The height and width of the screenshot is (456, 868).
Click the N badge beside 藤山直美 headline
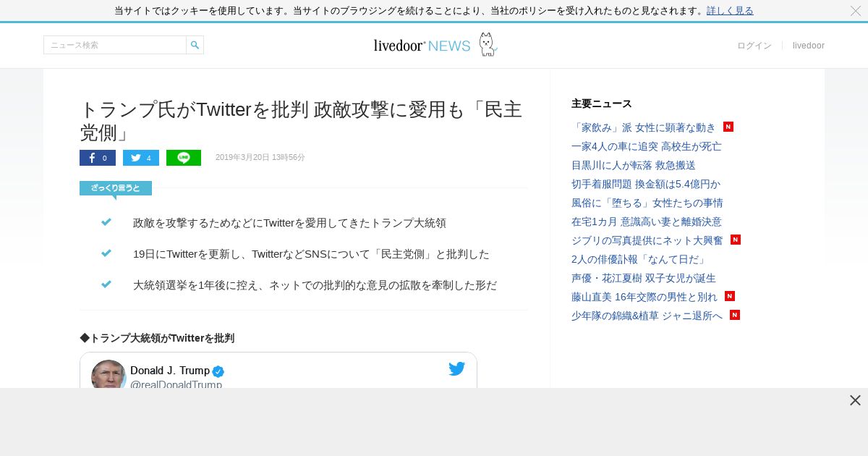pyautogui.click(x=730, y=296)
